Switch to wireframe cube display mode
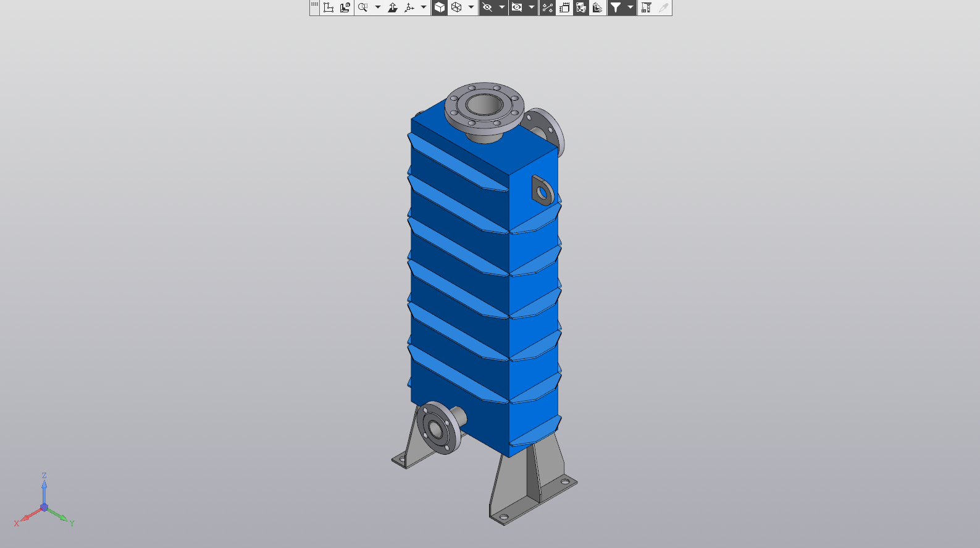Viewport: 980px width, 548px height. tap(456, 7)
